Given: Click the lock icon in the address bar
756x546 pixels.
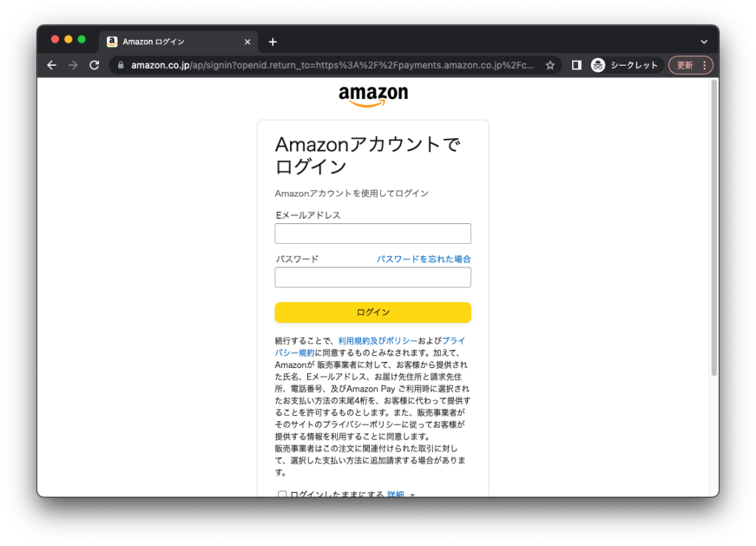Looking at the screenshot, I should coord(120,65).
